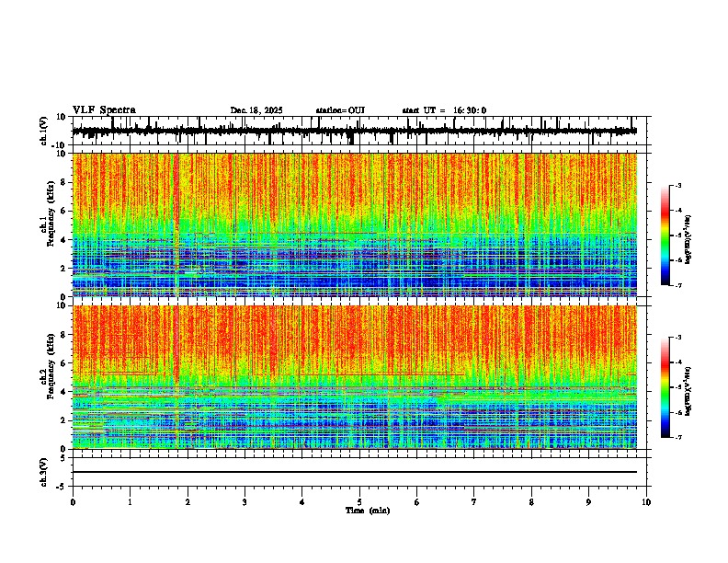The width and height of the screenshot is (728, 563).
Task: Click the "Time (min)" x-axis label
Action: pos(368,511)
